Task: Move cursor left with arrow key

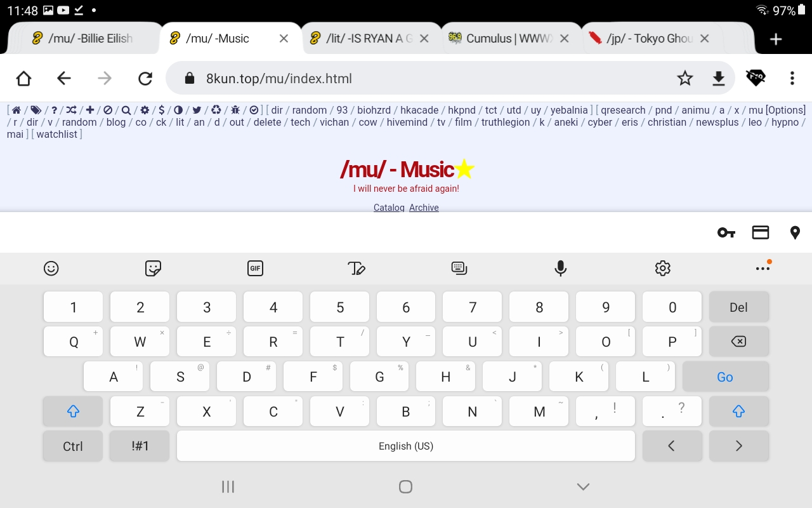Action: [x=672, y=446]
